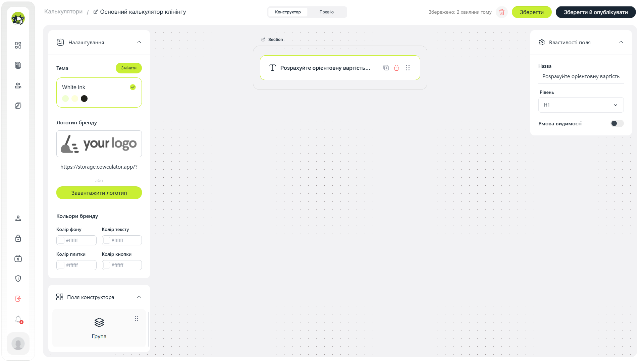The image size is (644, 362).
Task: Collapse the Властивості поля panel chevron
Action: point(621,42)
